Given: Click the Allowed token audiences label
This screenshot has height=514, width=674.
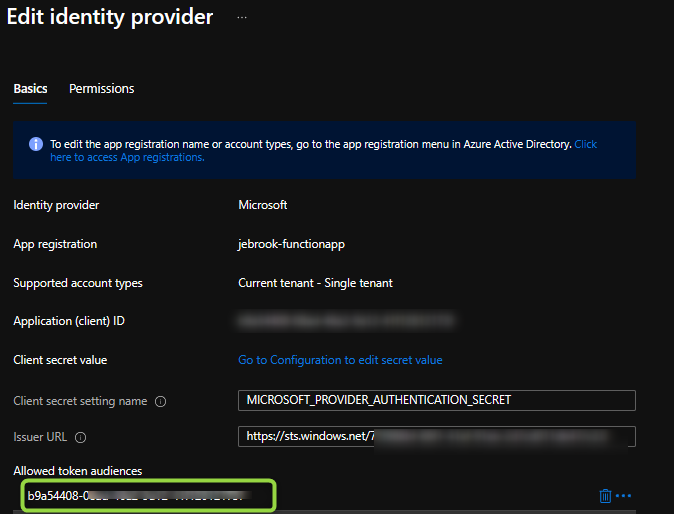Looking at the screenshot, I should [x=78, y=471].
